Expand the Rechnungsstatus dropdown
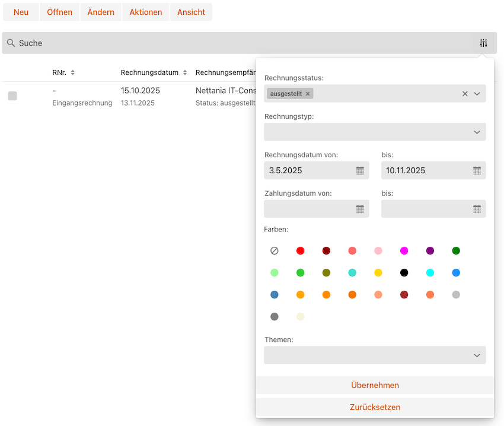 (477, 94)
